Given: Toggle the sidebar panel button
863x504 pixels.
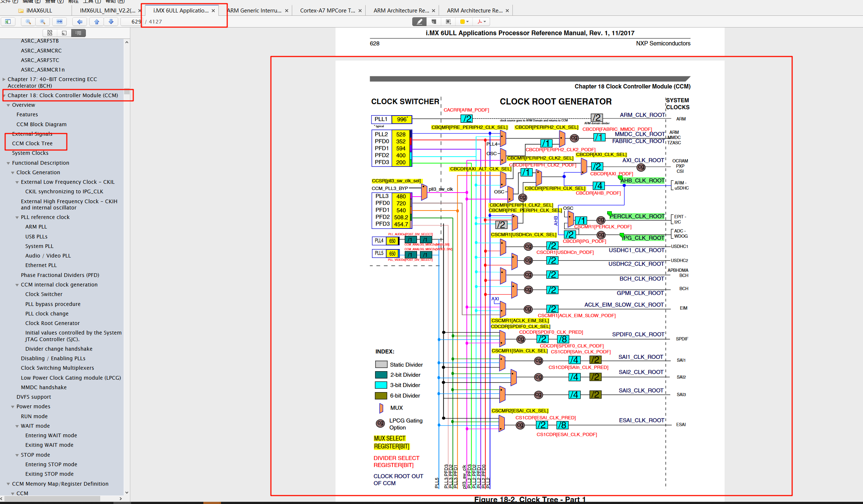Looking at the screenshot, I should click(8, 22).
